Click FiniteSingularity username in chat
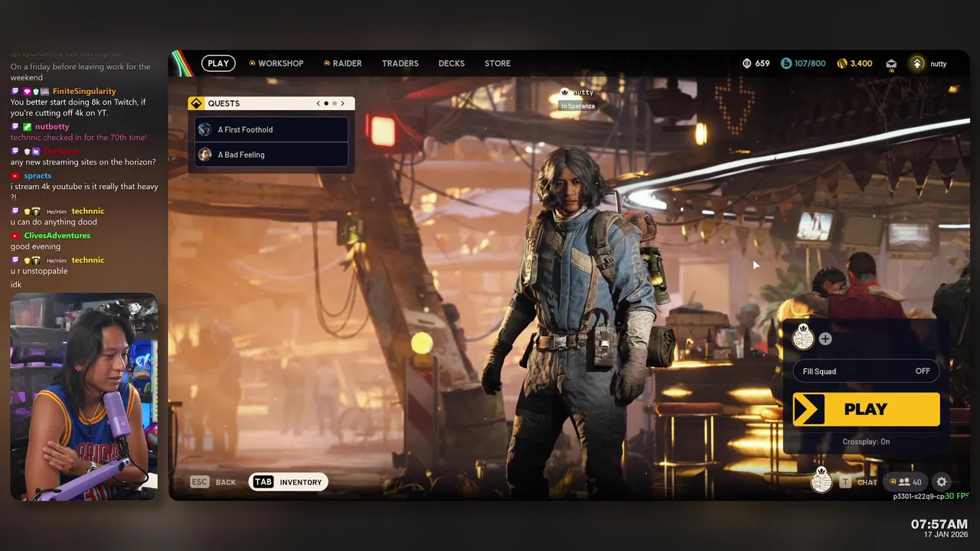Image resolution: width=980 pixels, height=551 pixels. (x=84, y=91)
